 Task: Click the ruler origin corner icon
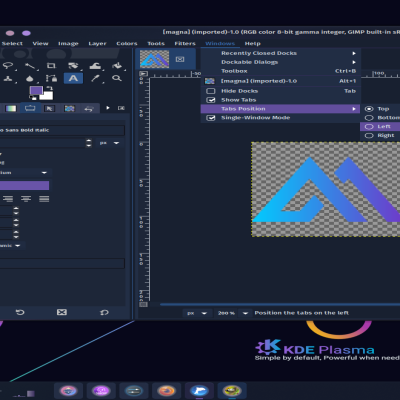pos(143,74)
